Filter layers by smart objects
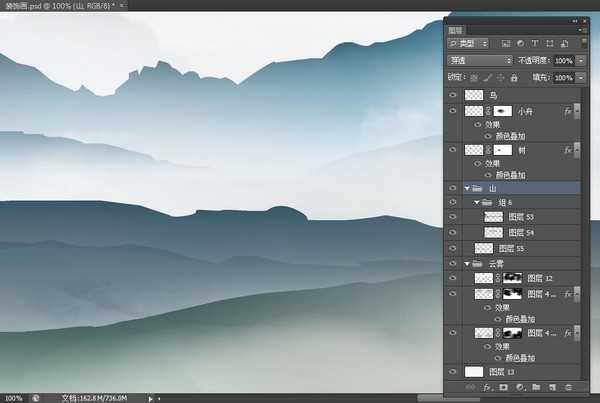 [x=564, y=44]
